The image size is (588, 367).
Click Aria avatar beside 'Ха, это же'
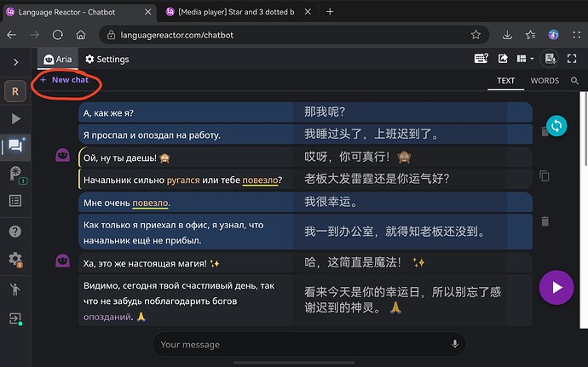tap(62, 261)
